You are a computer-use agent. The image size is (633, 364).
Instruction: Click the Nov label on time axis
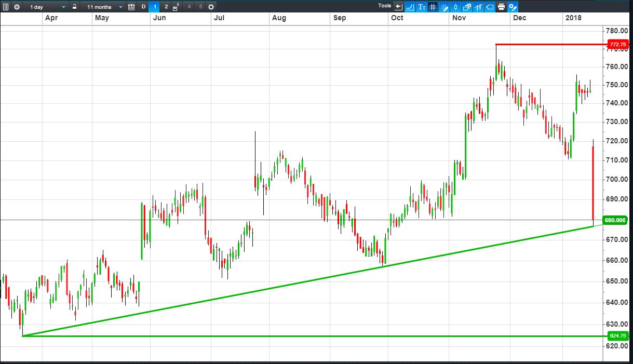[x=459, y=18]
